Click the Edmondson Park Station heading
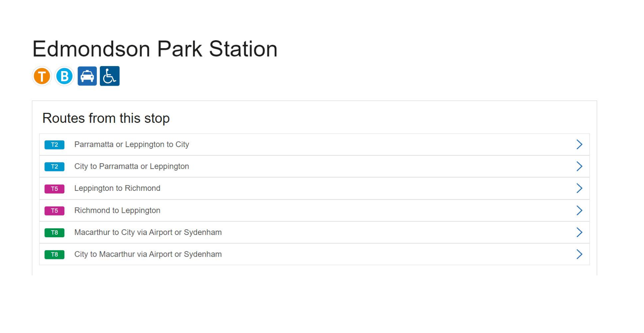Screen dimensions: 644x333 pos(155,49)
